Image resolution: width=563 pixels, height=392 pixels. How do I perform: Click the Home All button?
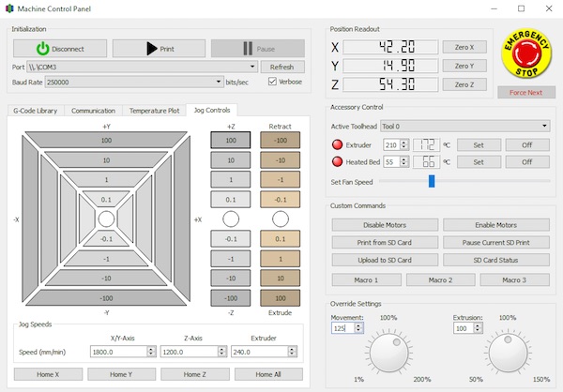(268, 374)
